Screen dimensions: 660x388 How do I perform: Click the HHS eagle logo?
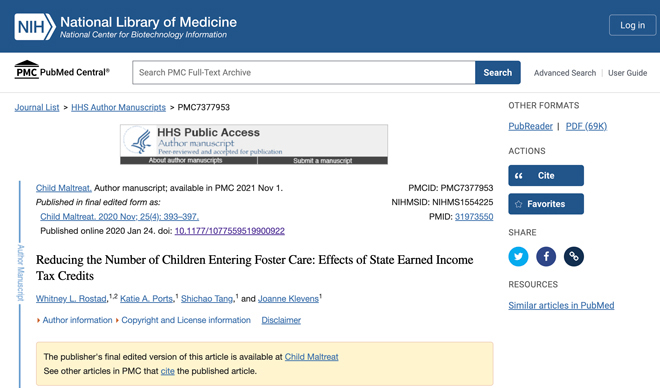click(x=138, y=141)
